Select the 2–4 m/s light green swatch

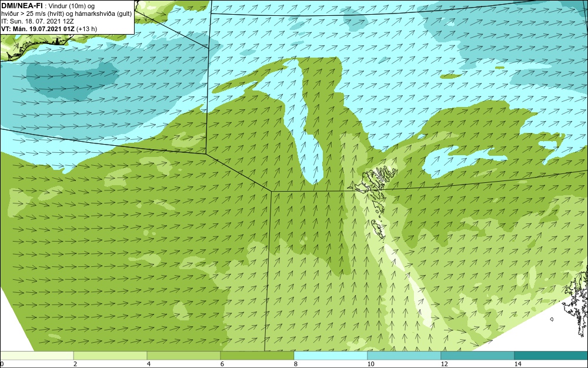[x=111, y=356]
